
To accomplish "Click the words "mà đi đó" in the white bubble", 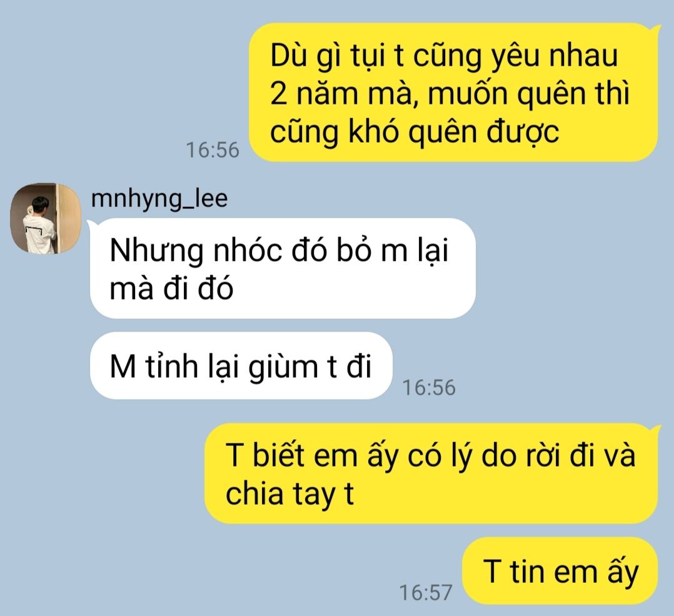I will tap(171, 288).
